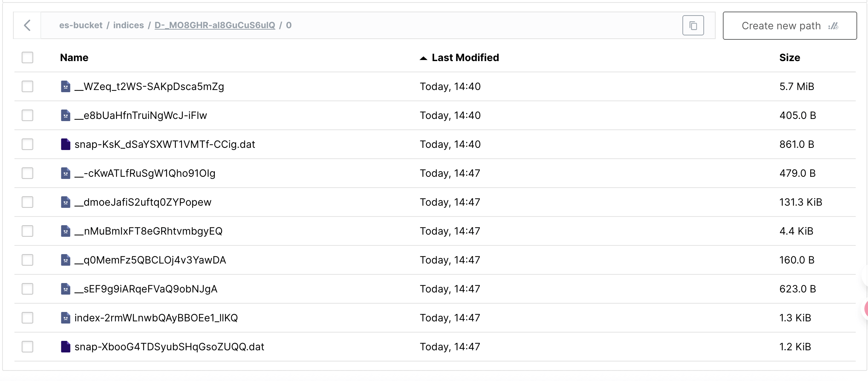This screenshot has height=381, width=868.
Task: Click the Create new path button
Action: click(x=790, y=26)
